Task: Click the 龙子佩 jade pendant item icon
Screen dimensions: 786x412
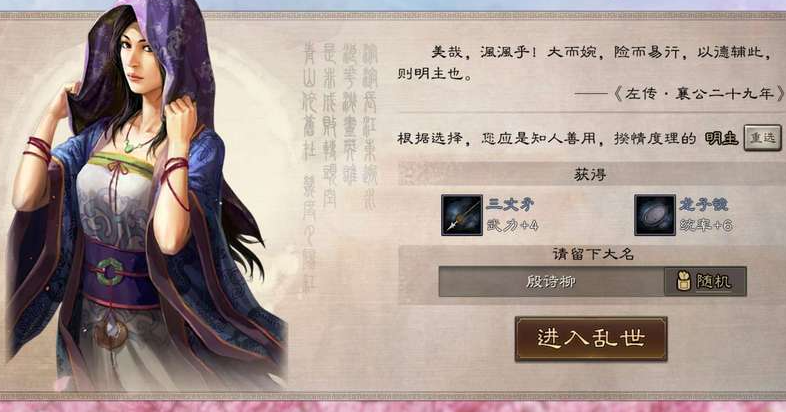Action: (655, 215)
